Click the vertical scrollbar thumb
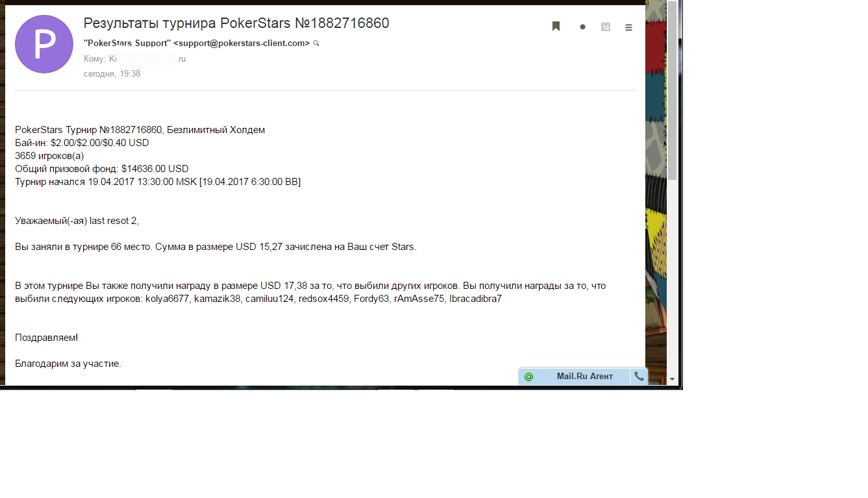868x498 pixels. [672, 90]
